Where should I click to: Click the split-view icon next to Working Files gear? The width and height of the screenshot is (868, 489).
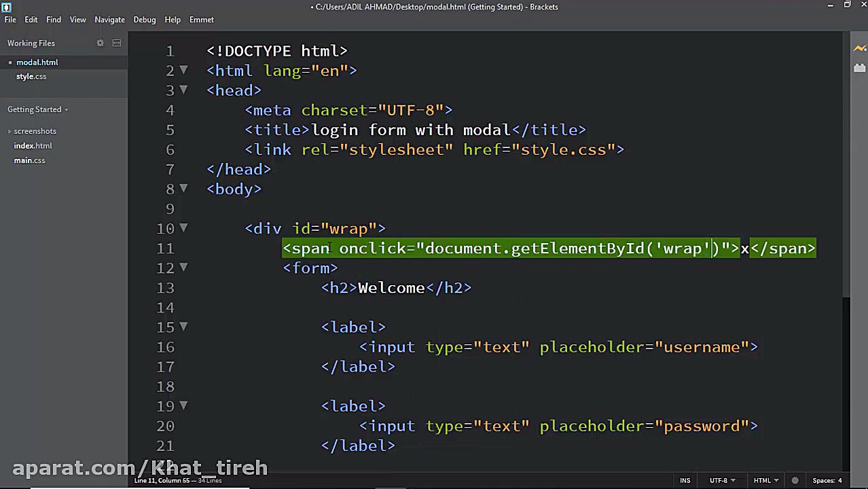(116, 43)
